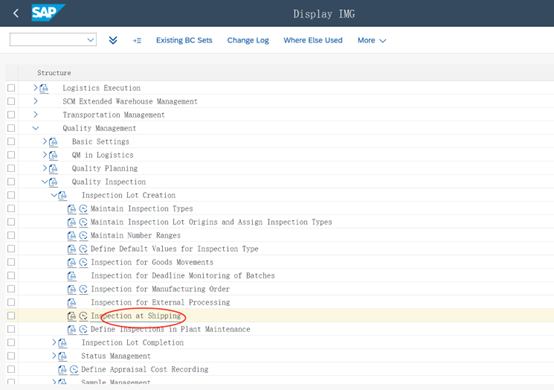Expand Inspection Lot Completion node

pyautogui.click(x=54, y=342)
